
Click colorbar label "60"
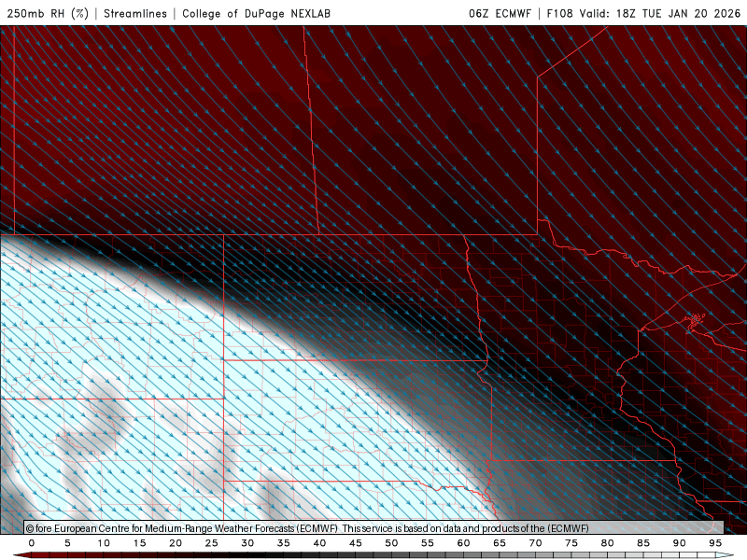pos(463,543)
